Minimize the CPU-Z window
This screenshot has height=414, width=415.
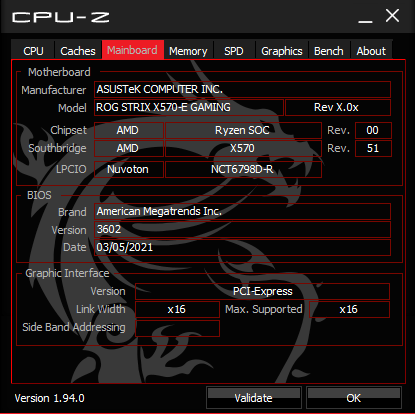[x=365, y=17]
